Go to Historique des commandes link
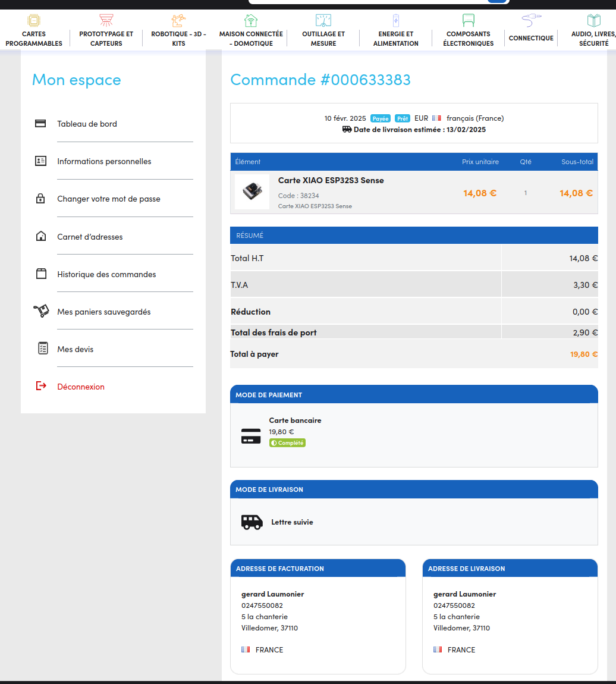Viewport: 616px width, 684px height. pos(106,274)
